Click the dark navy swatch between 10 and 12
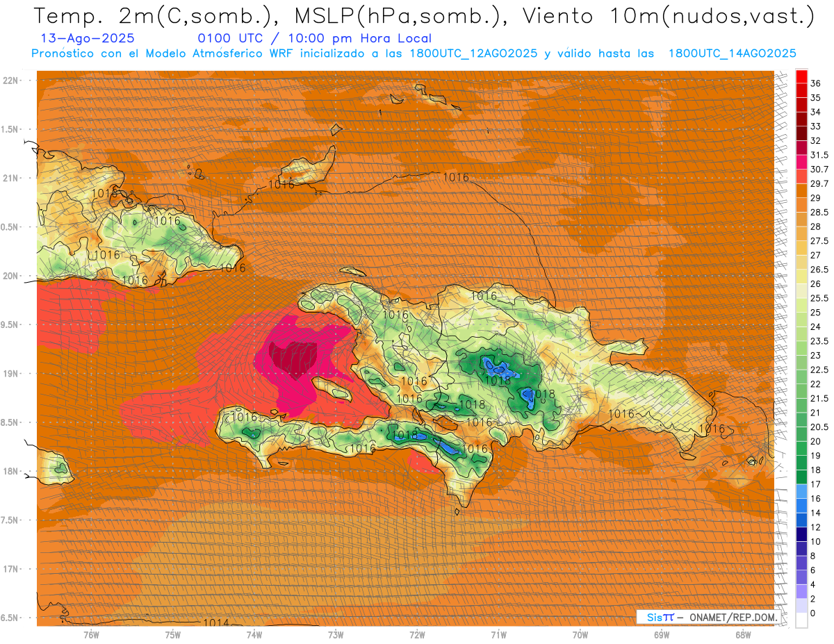Viewport: 834px width, 644px height. [801, 534]
